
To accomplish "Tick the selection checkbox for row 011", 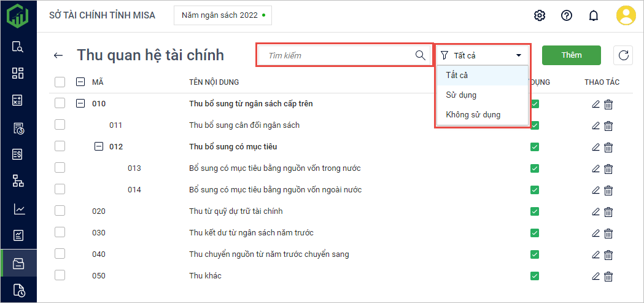I will pyautogui.click(x=60, y=125).
